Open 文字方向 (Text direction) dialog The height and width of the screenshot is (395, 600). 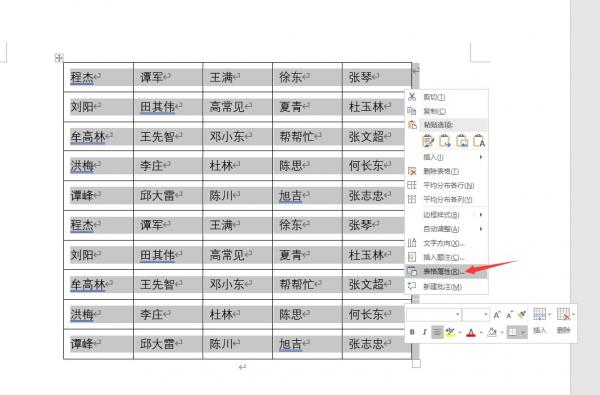pyautogui.click(x=446, y=243)
